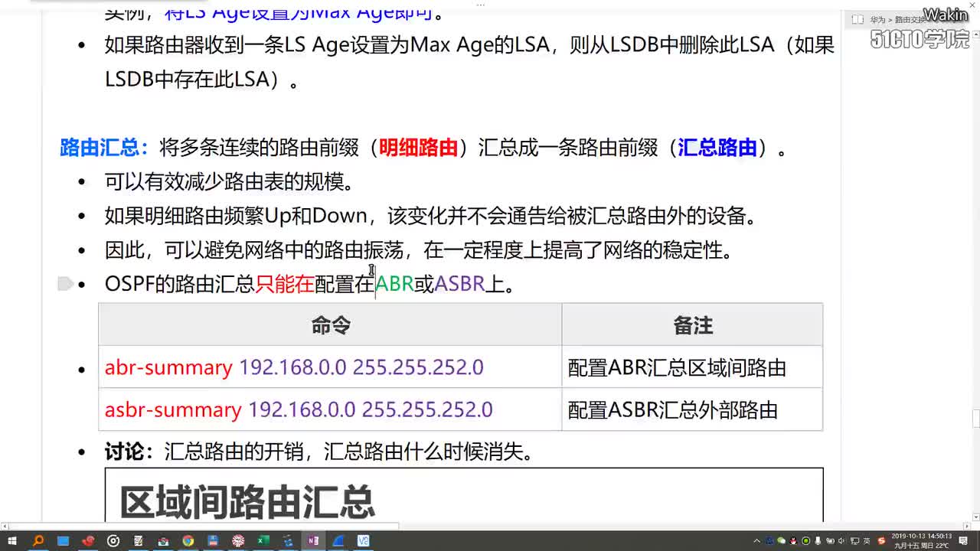Click the blue 汇总路由 text in parentheses
The image size is (980, 551).
pyautogui.click(x=717, y=148)
